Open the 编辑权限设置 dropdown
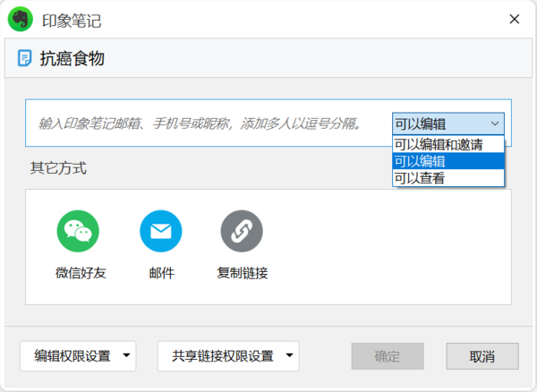The image size is (537, 392). (78, 356)
